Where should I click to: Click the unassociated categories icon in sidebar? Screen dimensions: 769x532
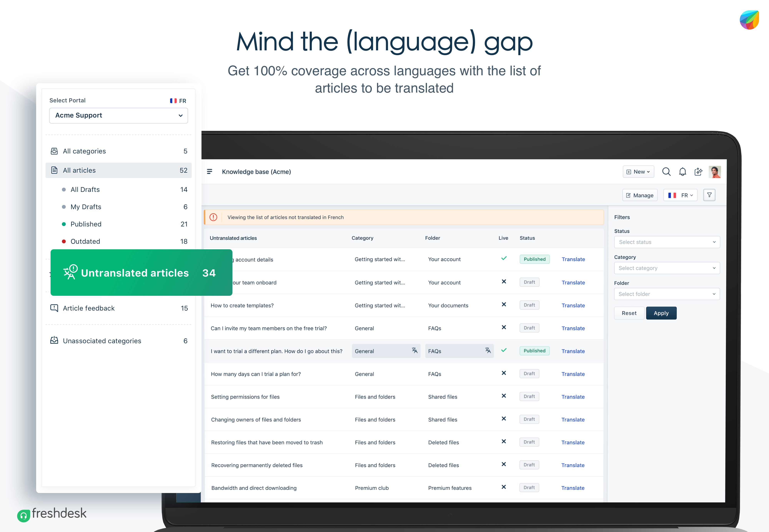pyautogui.click(x=54, y=341)
